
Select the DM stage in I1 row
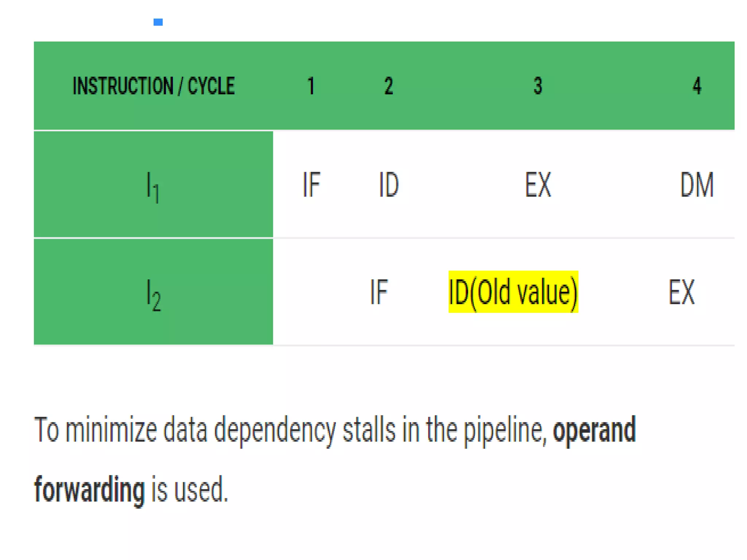click(x=697, y=185)
